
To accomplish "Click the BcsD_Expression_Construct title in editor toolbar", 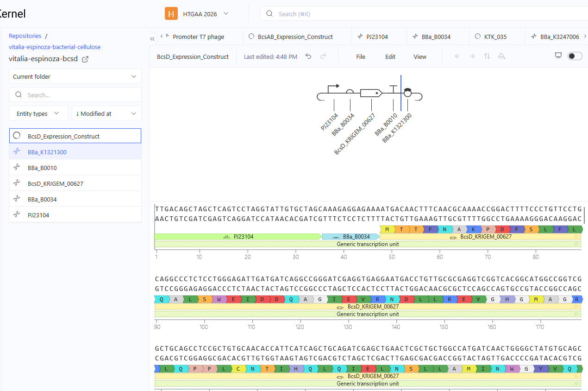I will tap(193, 57).
